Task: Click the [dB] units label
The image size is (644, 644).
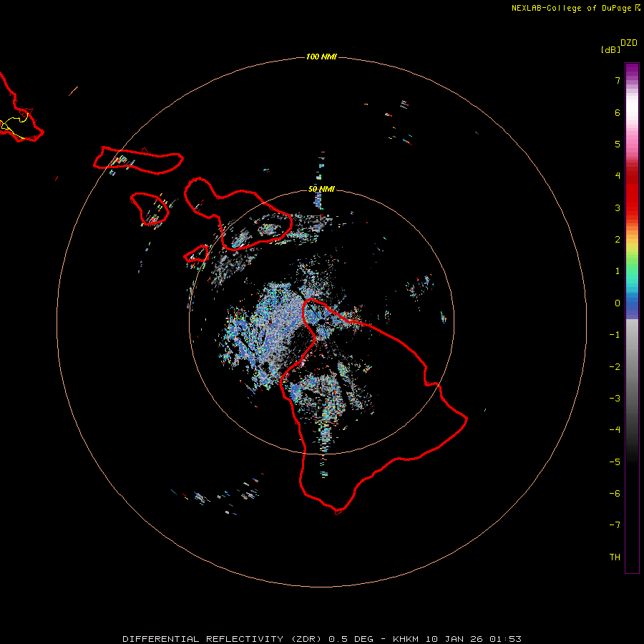Action: click(x=611, y=49)
